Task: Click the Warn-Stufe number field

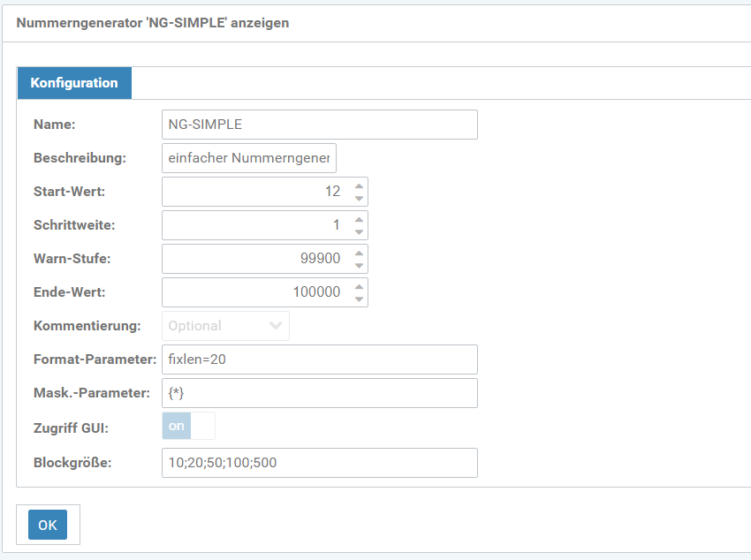Action: click(x=255, y=259)
